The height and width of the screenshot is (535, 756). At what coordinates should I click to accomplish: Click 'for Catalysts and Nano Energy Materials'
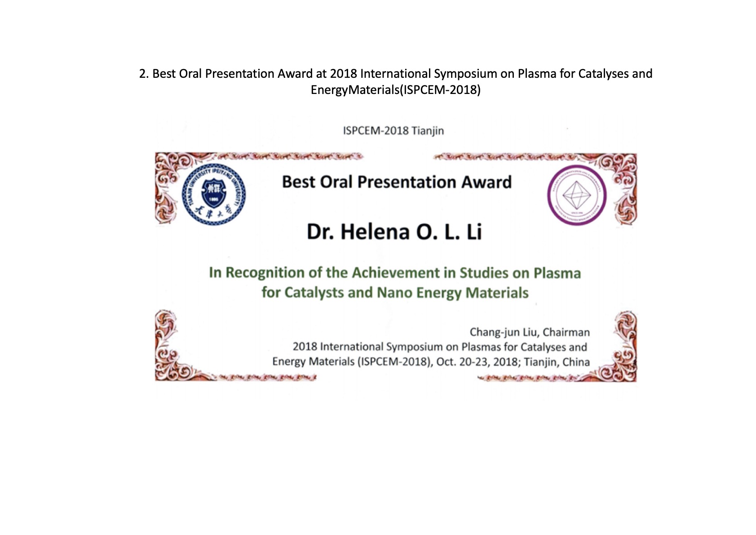tap(395, 293)
